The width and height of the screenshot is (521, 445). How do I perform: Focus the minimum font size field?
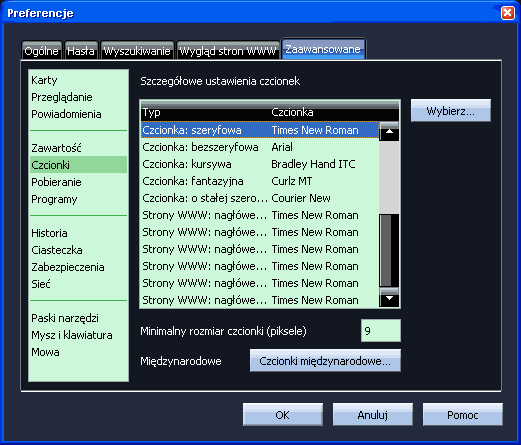381,331
